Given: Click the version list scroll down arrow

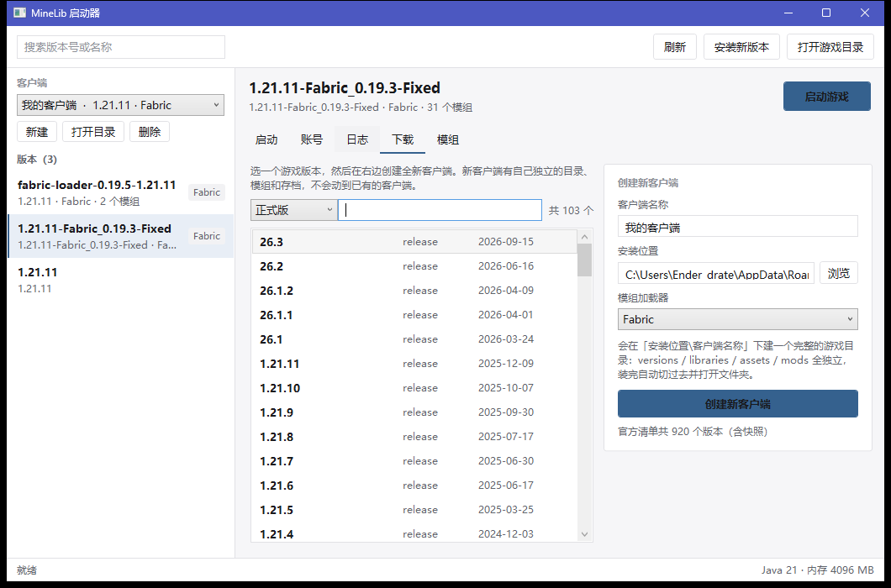Looking at the screenshot, I should tap(584, 534).
